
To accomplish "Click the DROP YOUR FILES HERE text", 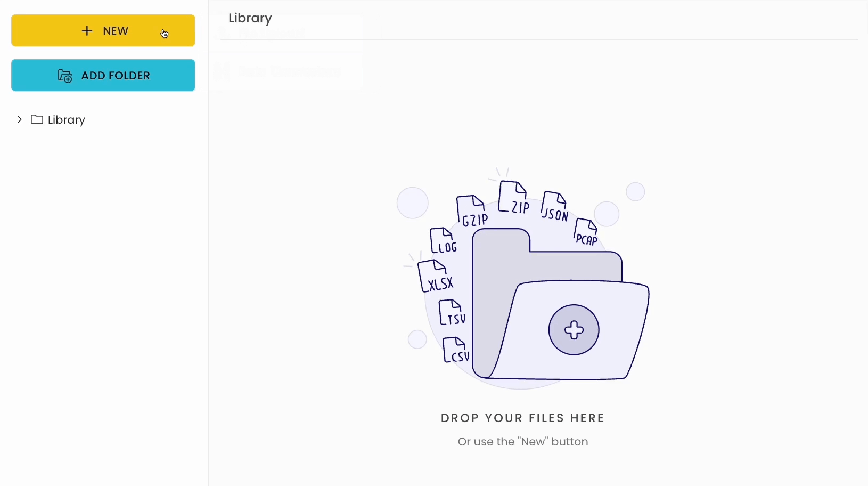I will point(523,418).
